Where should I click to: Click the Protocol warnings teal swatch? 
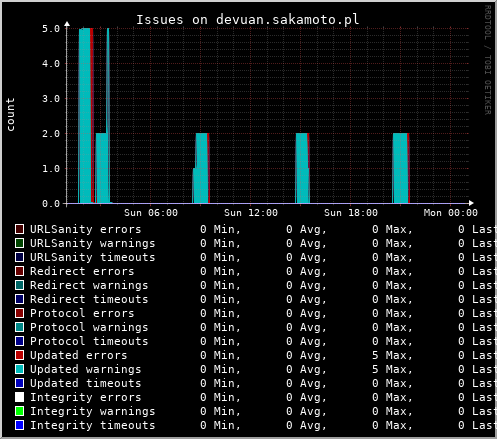click(20, 327)
